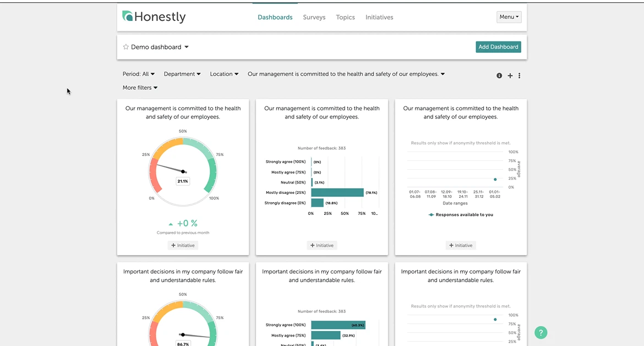
Task: Click the Compared to previous month text
Action: point(183,233)
